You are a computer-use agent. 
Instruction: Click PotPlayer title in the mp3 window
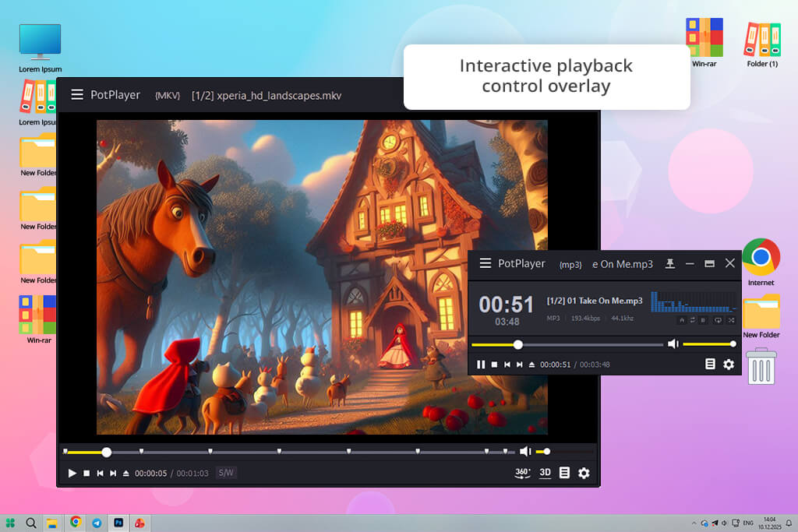click(521, 263)
